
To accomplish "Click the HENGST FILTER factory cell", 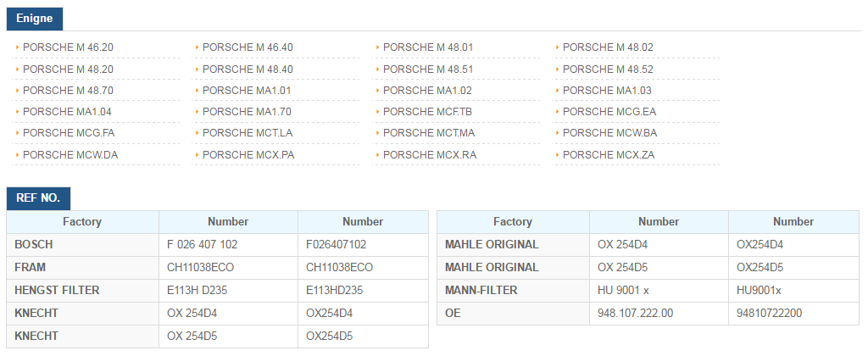I will pos(82,290).
